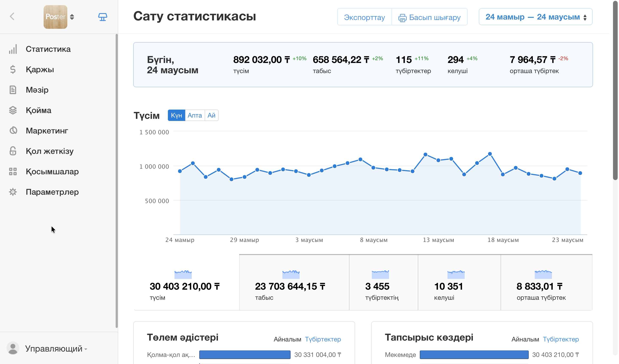The width and height of the screenshot is (619, 364).
Task: Select Айналым in Тапсырыс көздері panel
Action: pos(526,340)
